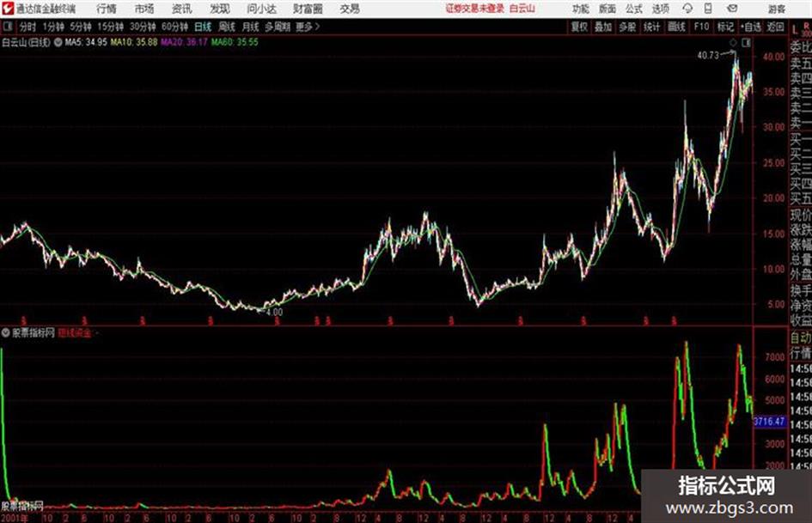Viewport: 812px width, 523px height.
Task: Click the 多股 toolbar button
Action: (x=627, y=27)
